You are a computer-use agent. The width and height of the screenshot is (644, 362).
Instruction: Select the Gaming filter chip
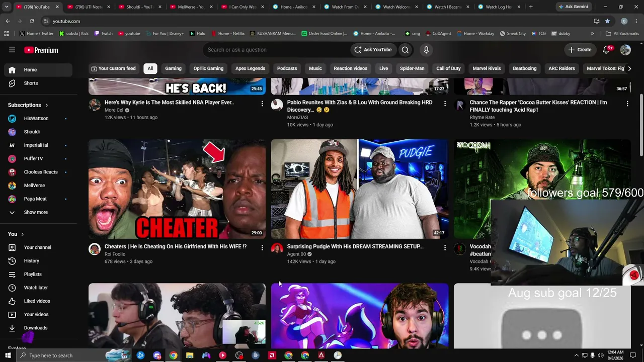click(x=173, y=68)
